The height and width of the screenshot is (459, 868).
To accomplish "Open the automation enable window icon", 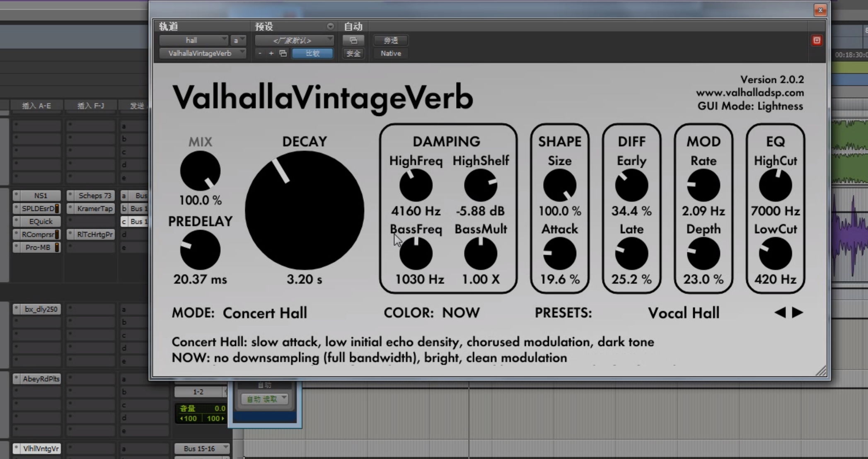I will coord(353,40).
